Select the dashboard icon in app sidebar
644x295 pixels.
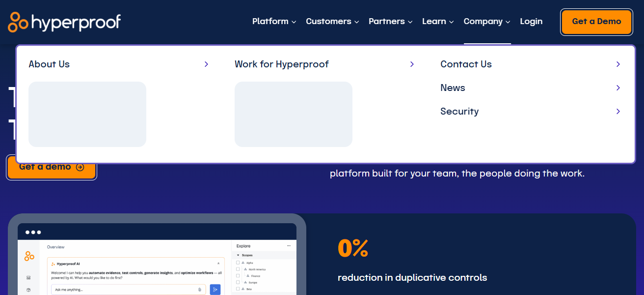pos(28,278)
